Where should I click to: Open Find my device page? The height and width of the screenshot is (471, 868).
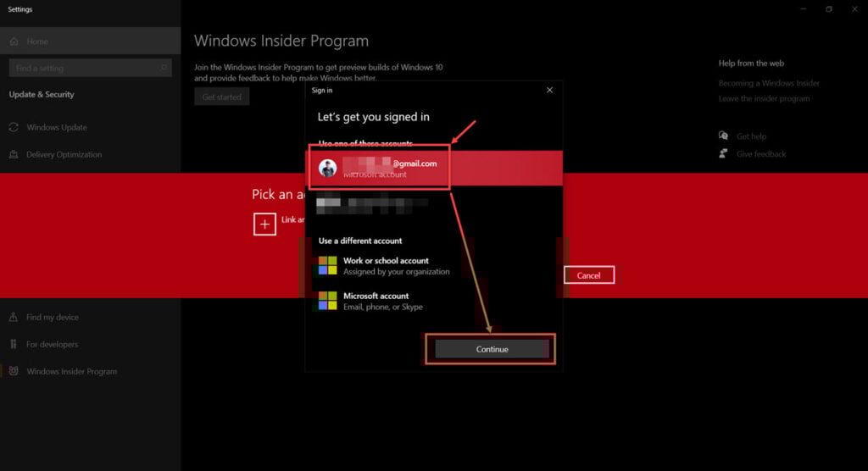click(90, 317)
